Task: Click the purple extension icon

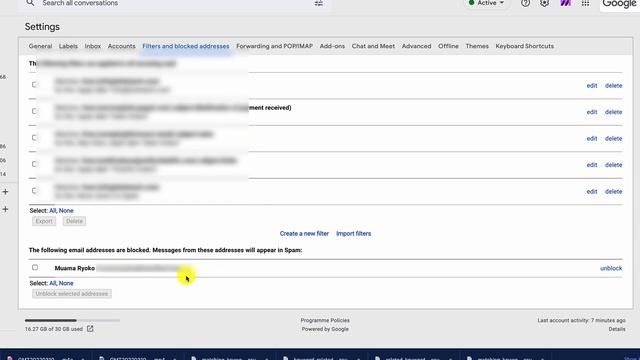Action: point(565,3)
